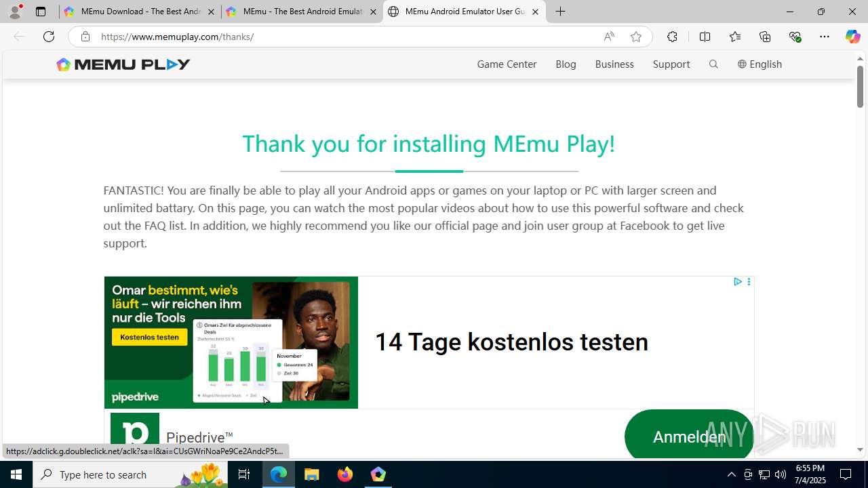Show hidden system tray icons

coord(731,474)
